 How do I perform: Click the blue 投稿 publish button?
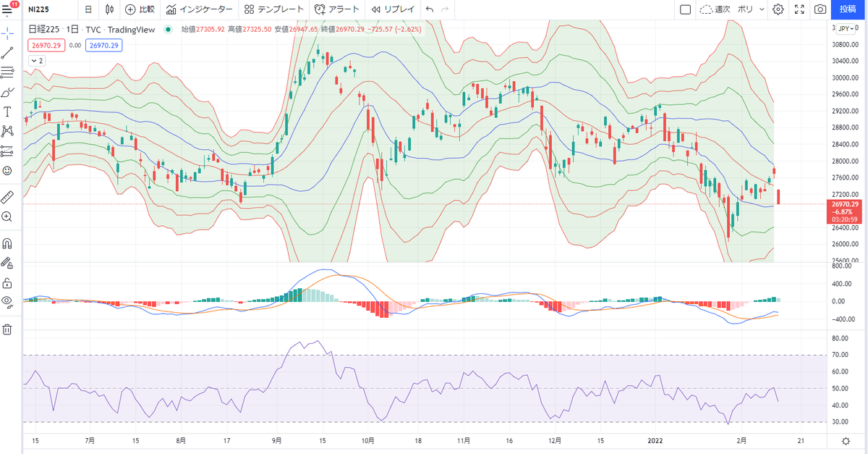click(848, 9)
